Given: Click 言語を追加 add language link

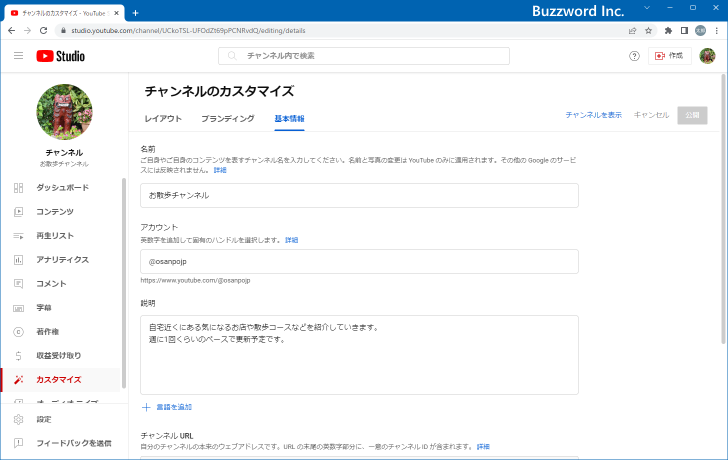Looking at the screenshot, I should point(174,407).
